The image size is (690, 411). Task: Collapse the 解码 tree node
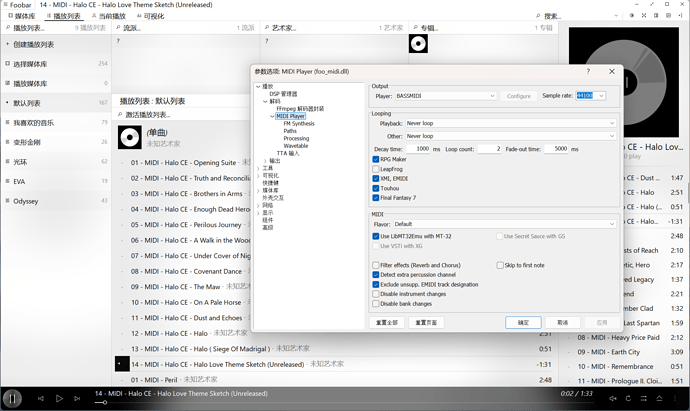pos(265,102)
